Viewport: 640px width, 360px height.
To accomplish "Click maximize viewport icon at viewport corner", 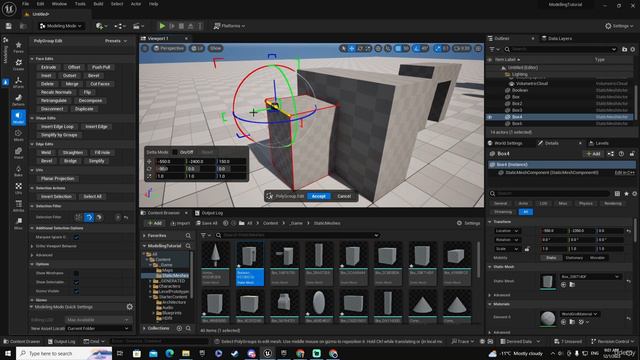I will coord(478,49).
